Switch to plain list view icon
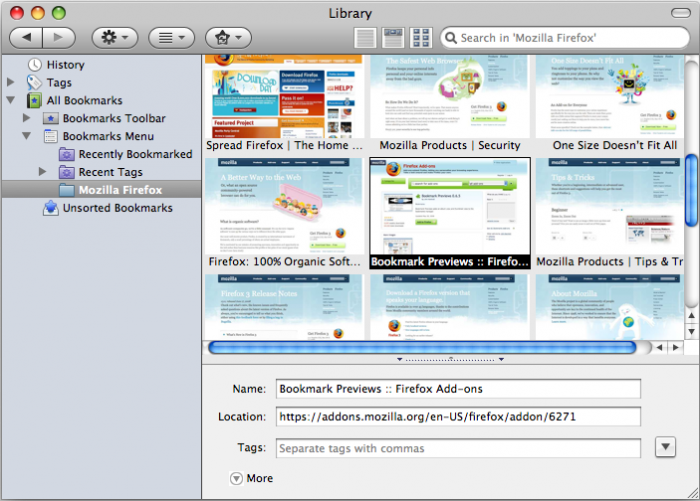 click(x=365, y=38)
